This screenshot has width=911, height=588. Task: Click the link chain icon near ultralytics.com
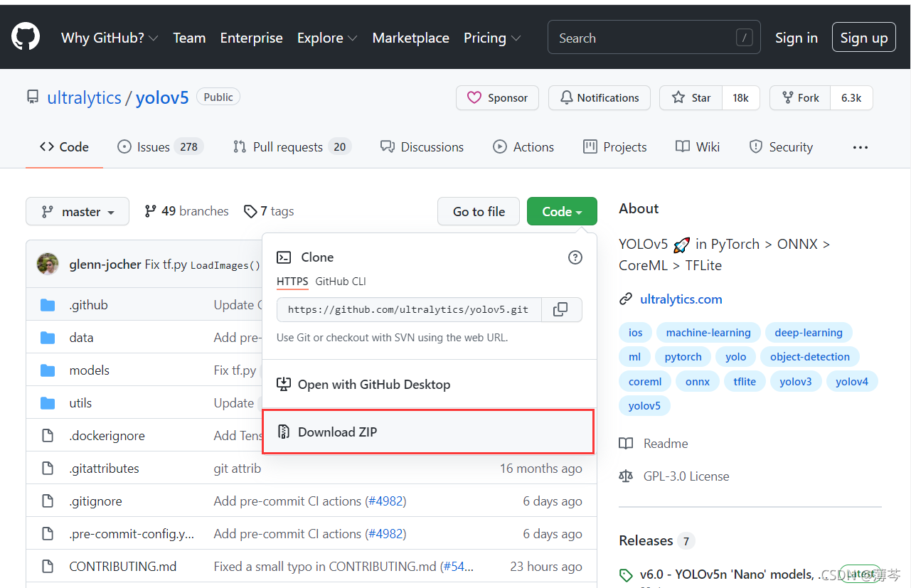point(626,299)
